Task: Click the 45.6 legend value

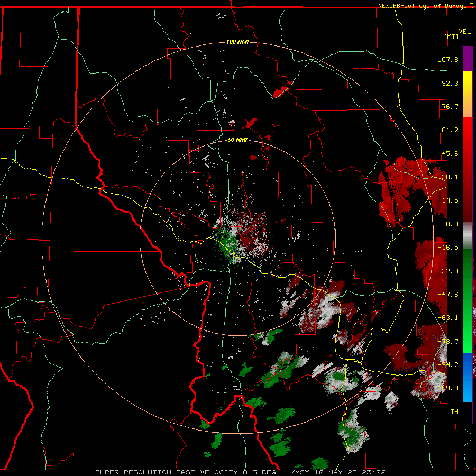Action: pos(450,153)
